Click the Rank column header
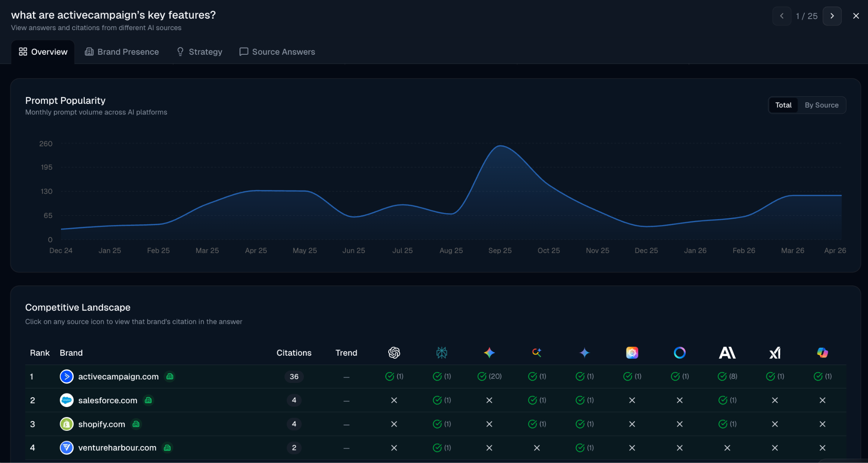 point(40,353)
